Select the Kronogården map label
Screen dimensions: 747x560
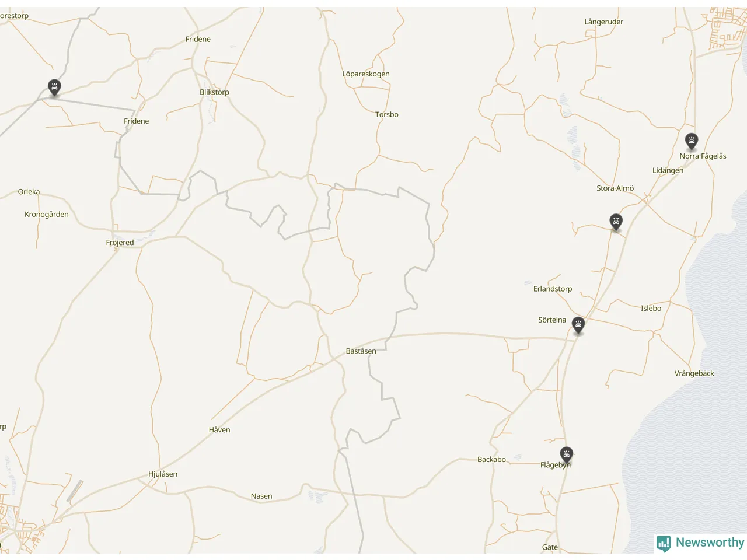47,215
